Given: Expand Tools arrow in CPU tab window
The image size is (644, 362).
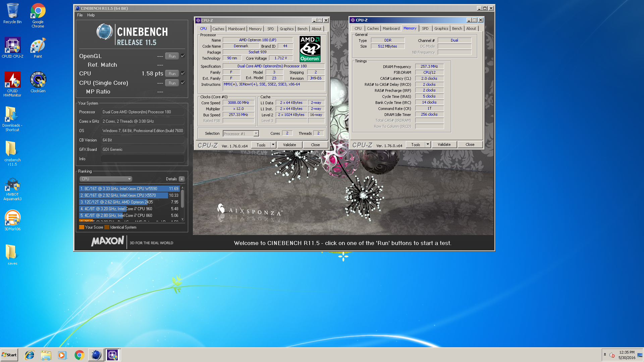Looking at the screenshot, I should click(x=273, y=145).
